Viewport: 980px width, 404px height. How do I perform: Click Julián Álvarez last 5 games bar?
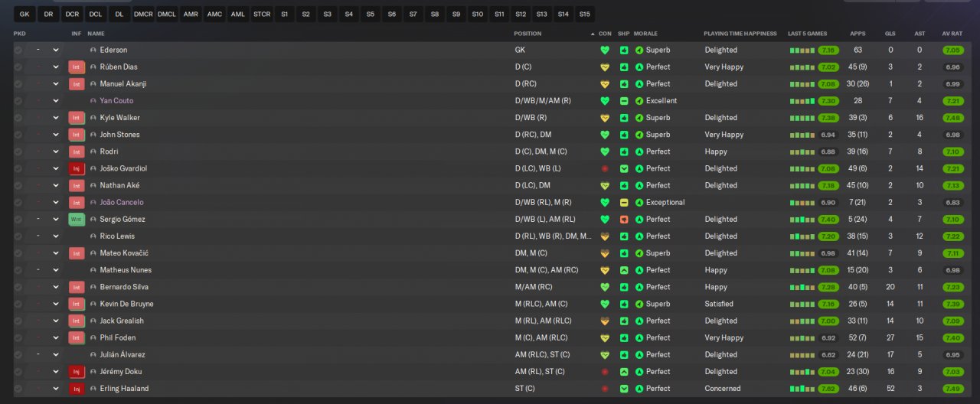[802, 355]
